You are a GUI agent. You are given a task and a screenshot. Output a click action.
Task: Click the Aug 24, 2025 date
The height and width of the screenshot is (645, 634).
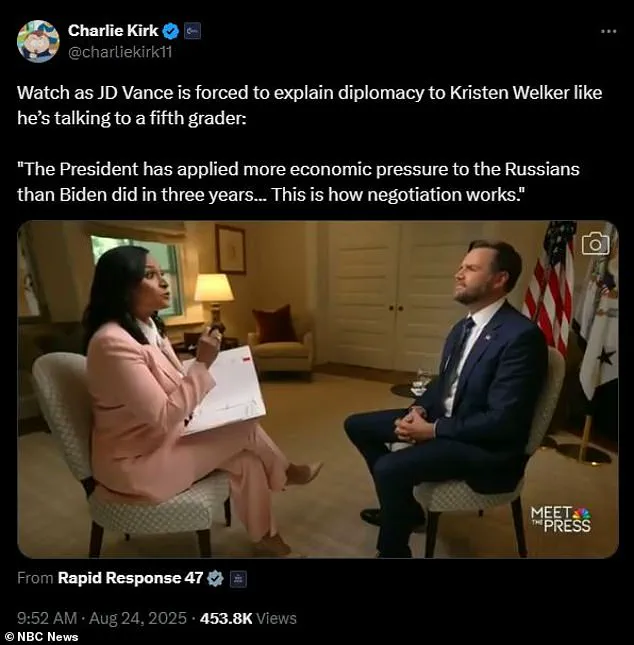pos(138,618)
